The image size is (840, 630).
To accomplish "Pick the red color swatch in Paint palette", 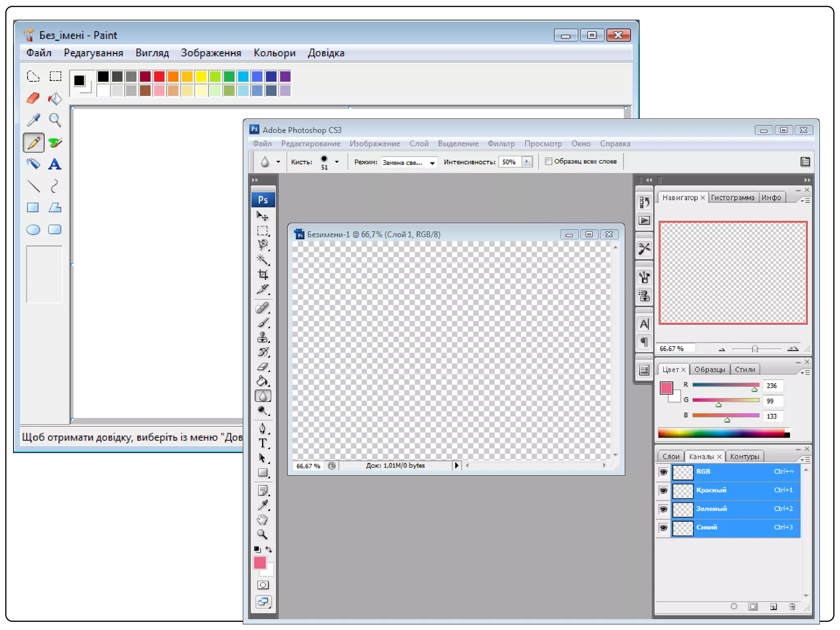I will pos(159,76).
